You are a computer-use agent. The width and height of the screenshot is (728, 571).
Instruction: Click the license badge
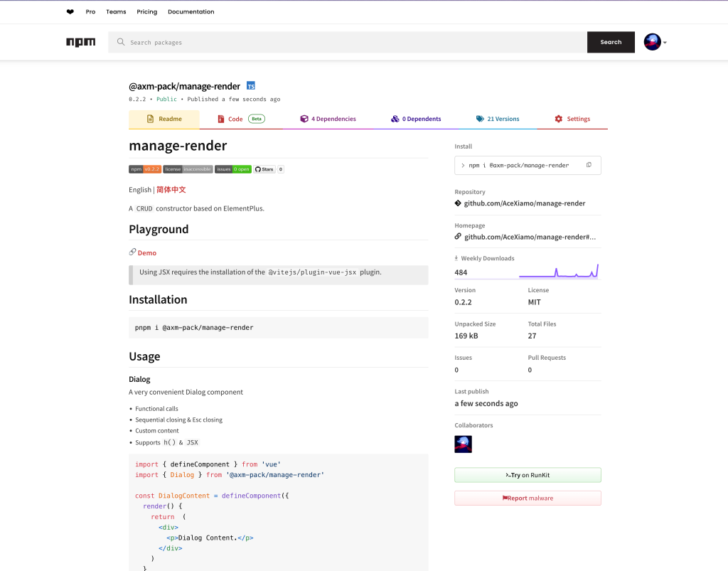click(x=188, y=169)
